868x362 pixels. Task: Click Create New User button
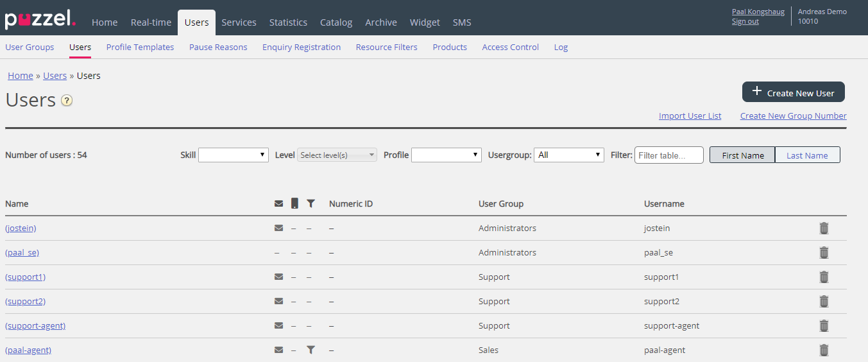(x=793, y=92)
